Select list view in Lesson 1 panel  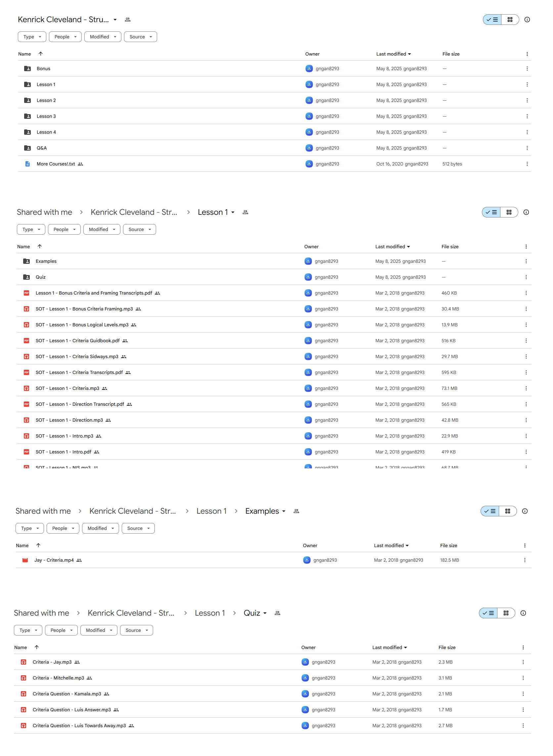click(491, 212)
